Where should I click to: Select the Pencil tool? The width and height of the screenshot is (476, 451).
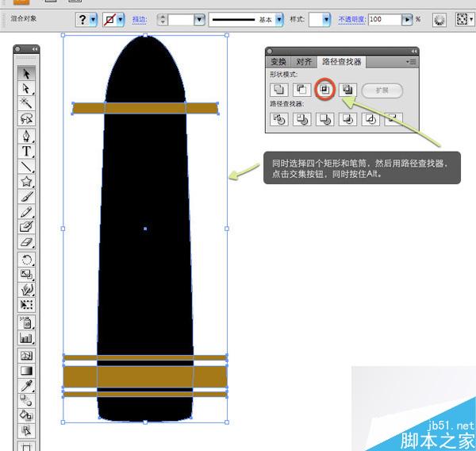coord(26,212)
